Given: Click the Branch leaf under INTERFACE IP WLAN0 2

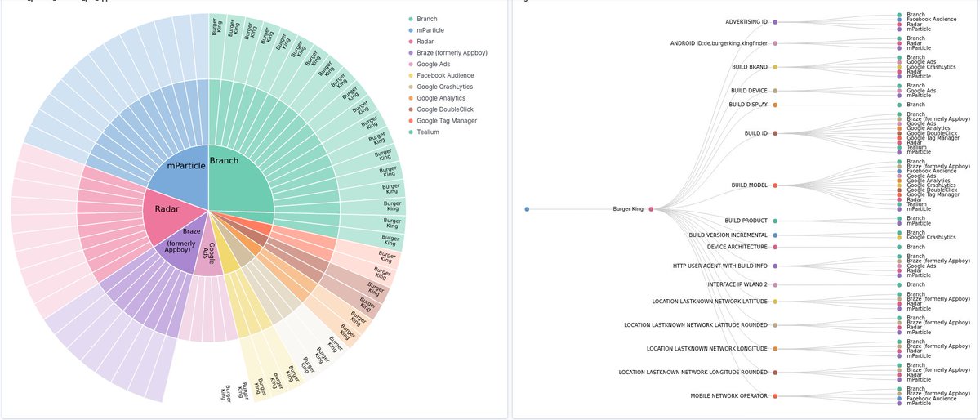Looking at the screenshot, I should pyautogui.click(x=899, y=284).
